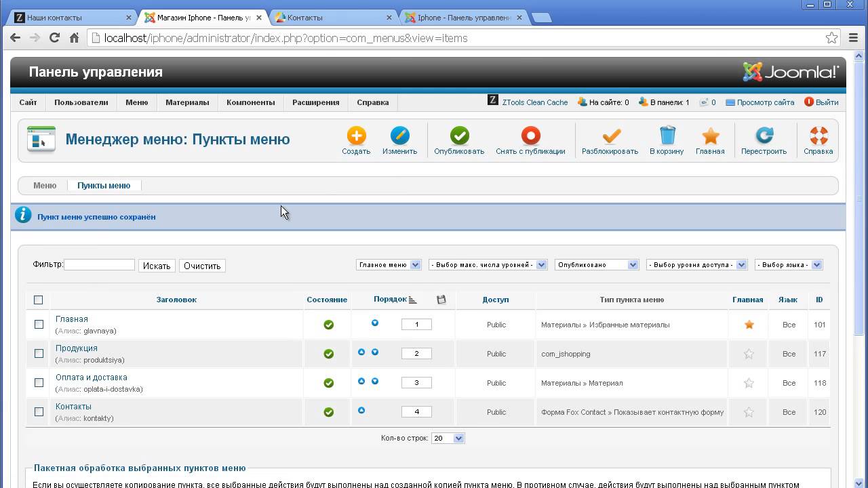Toggle published state of Главная
The width and height of the screenshot is (868, 488).
click(329, 325)
